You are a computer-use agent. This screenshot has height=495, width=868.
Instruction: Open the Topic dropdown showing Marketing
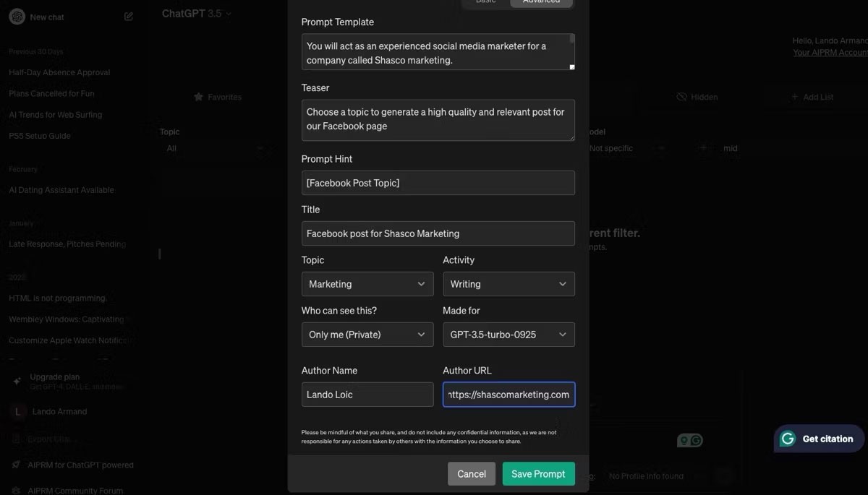point(367,284)
